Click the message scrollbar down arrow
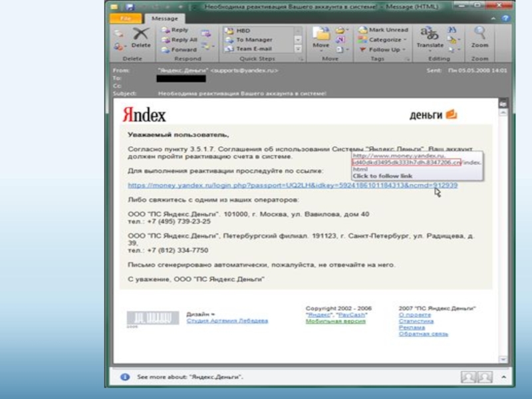The height and width of the screenshot is (399, 532). point(503,359)
